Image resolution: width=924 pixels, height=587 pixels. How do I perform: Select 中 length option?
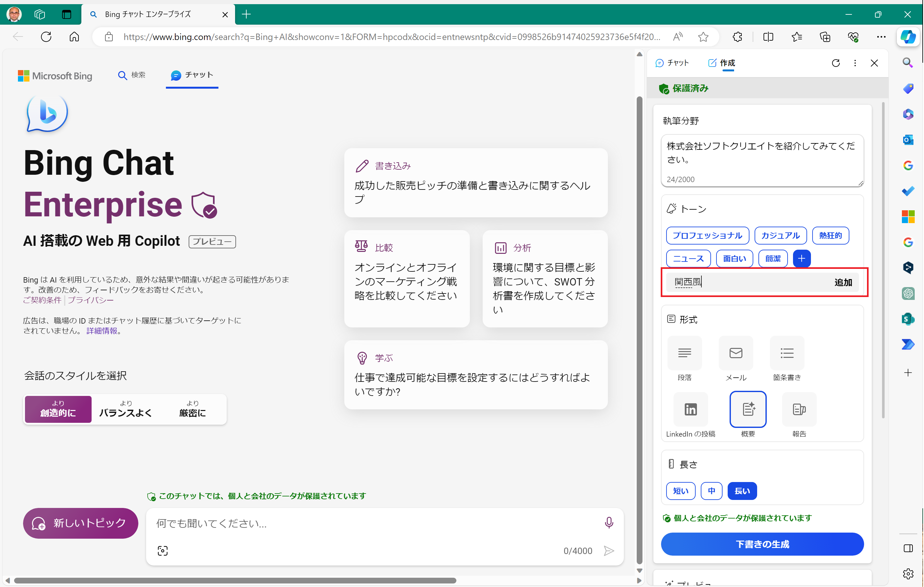point(711,491)
